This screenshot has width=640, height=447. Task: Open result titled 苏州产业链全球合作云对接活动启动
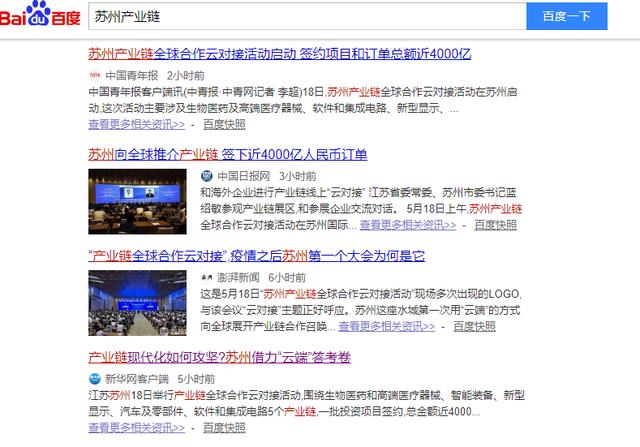(280, 54)
